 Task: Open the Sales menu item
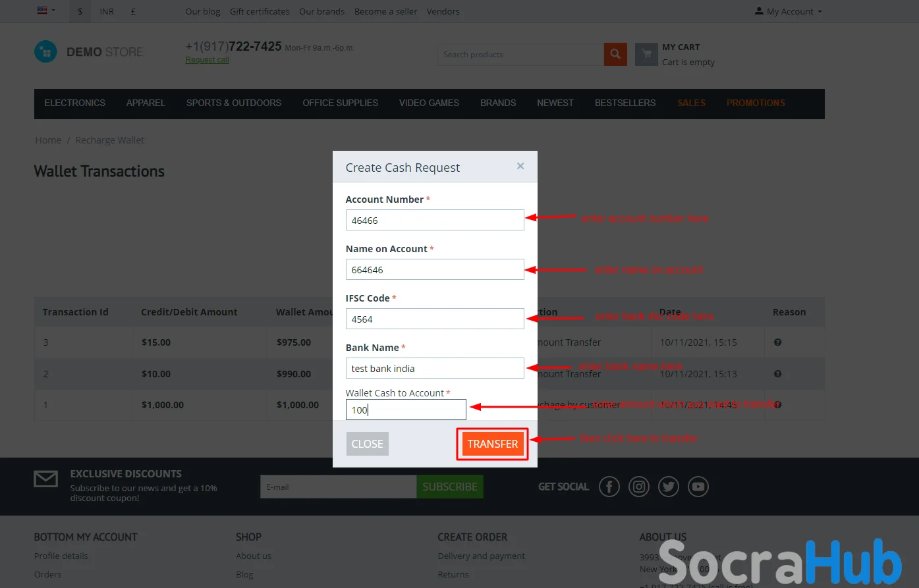click(691, 103)
